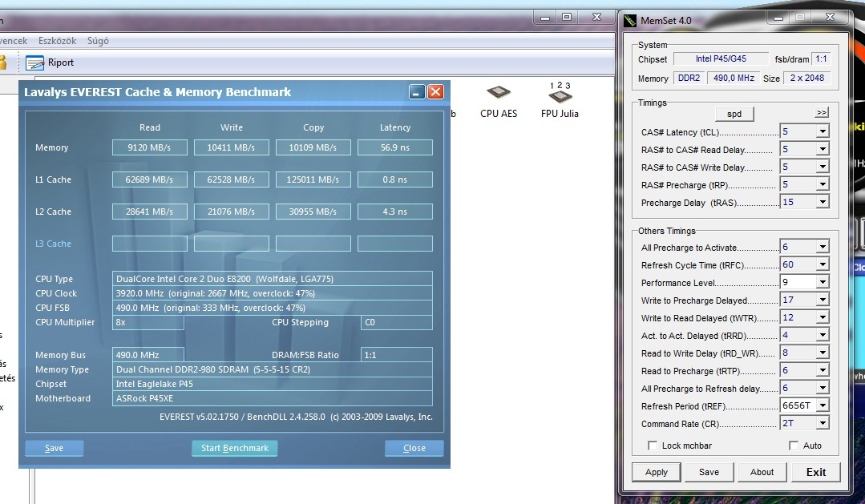Viewport: 865px width, 504px height.
Task: Open RAS# to CAS# Read Delay dropdown
Action: coord(823,149)
